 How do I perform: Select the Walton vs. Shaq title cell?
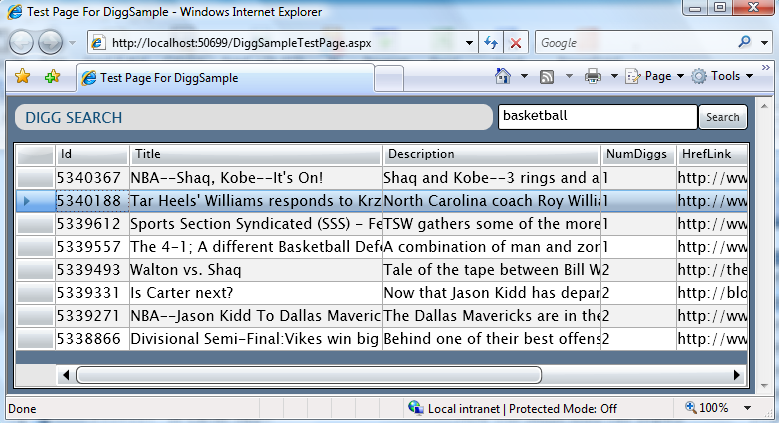point(256,270)
